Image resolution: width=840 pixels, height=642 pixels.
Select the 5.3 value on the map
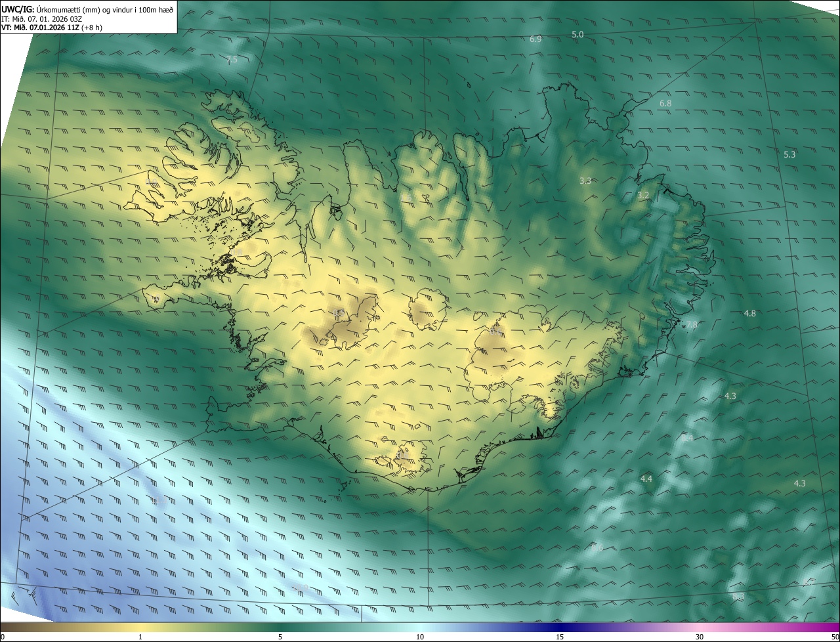point(789,154)
